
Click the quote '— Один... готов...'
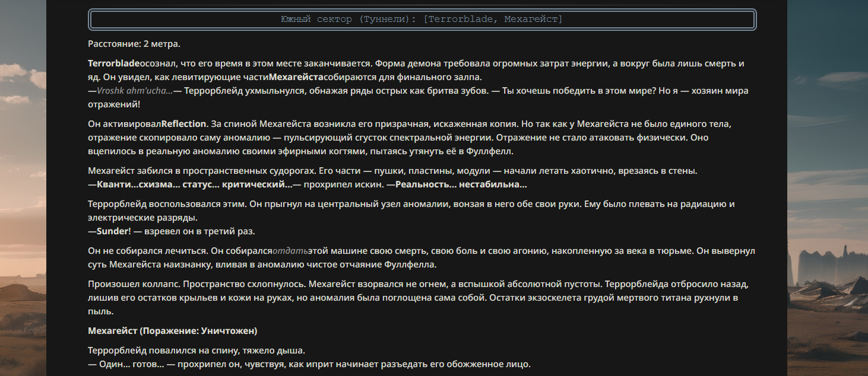pos(126,364)
